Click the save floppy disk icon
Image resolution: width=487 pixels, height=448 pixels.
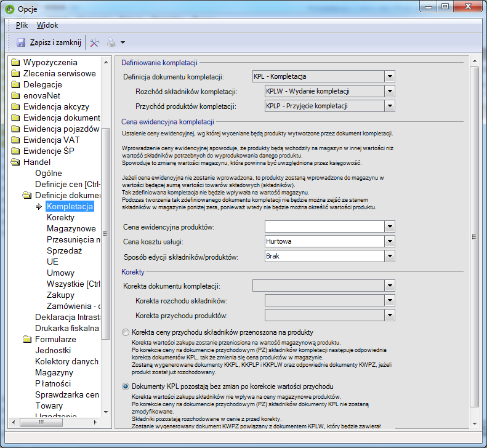coord(21,42)
